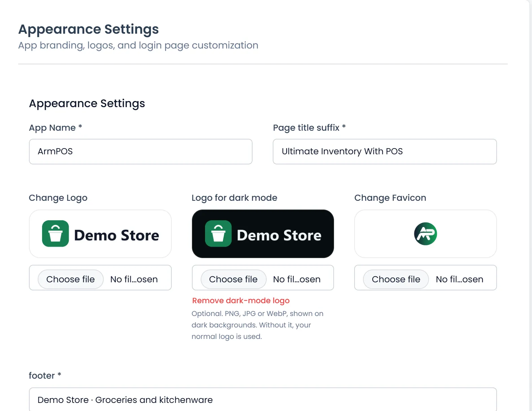Click the 'footer *' label

pos(45,375)
